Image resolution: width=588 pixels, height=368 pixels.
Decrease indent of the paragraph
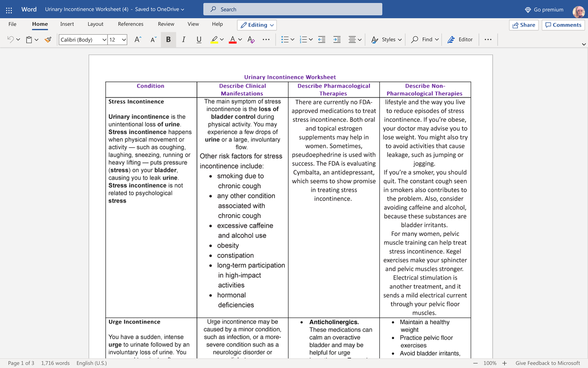(x=321, y=39)
